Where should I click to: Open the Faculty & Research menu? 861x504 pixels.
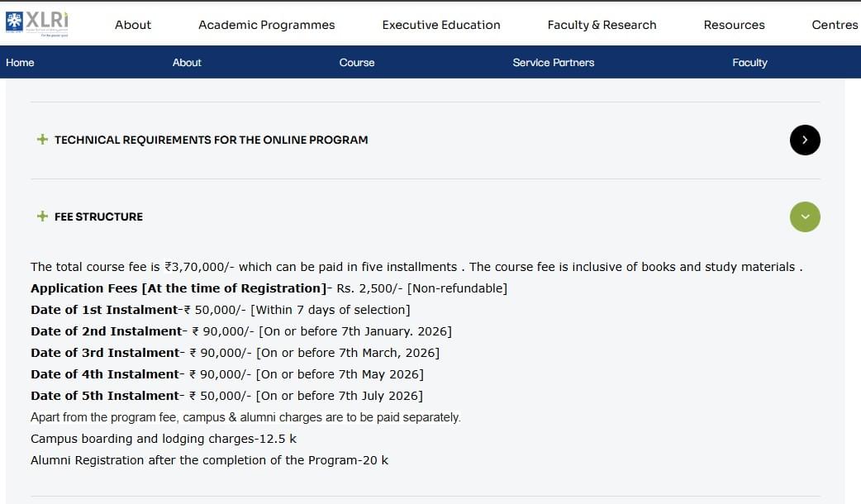[x=602, y=25]
